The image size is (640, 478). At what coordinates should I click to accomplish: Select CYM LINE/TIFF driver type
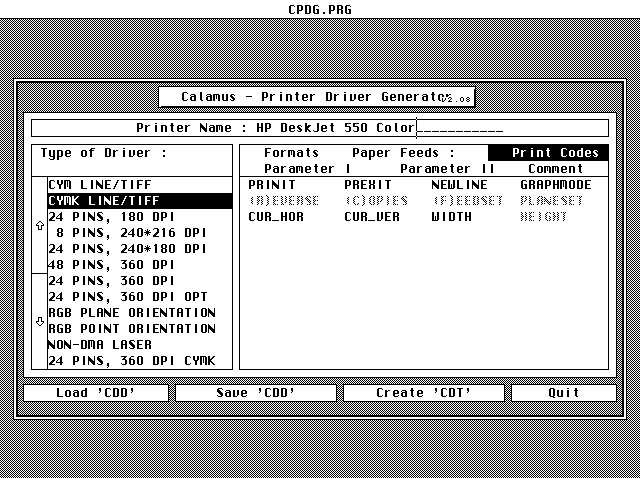[x=140, y=185]
